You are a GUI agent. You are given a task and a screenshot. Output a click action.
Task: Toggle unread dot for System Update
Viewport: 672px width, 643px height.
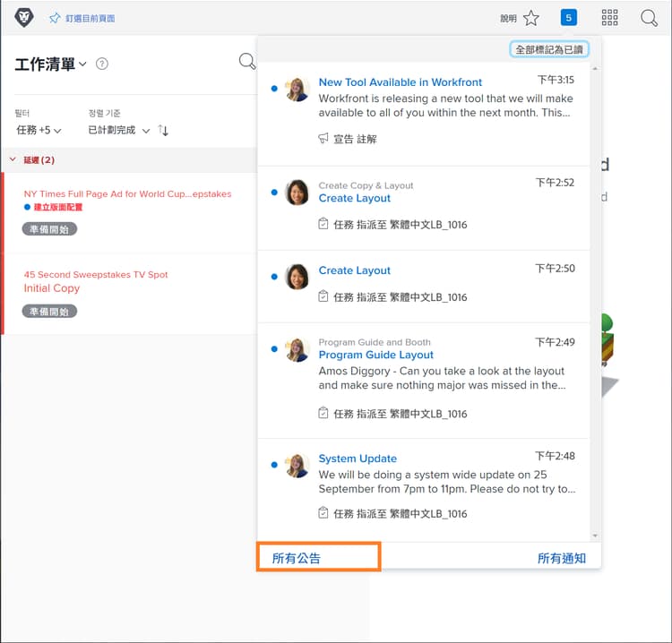(x=274, y=465)
